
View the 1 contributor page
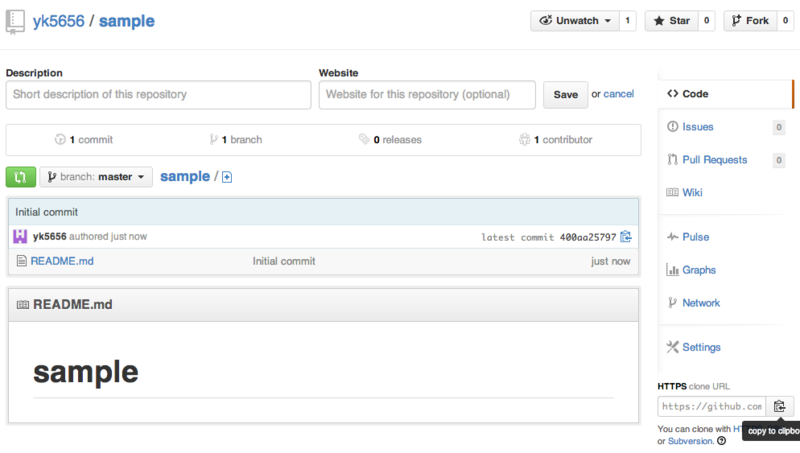pyautogui.click(x=556, y=139)
